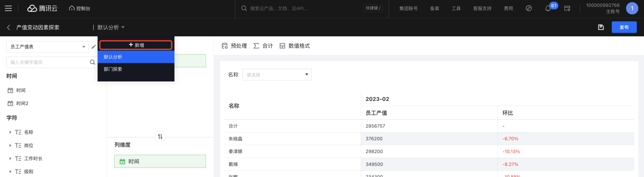The width and height of the screenshot is (644, 177).
Task: Click the 2023-02 column group header
Action: [377, 99]
